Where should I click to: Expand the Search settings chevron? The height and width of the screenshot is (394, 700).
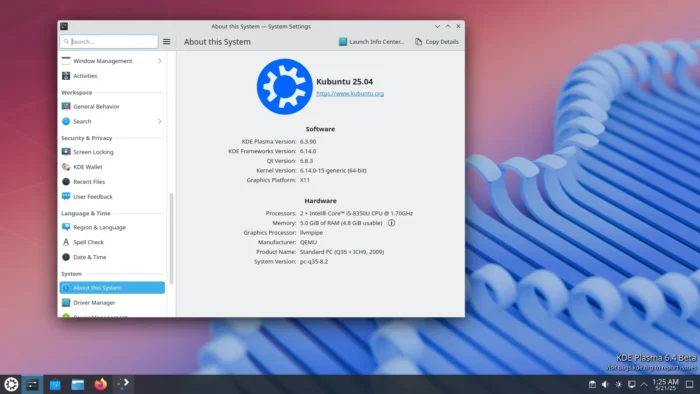(159, 121)
